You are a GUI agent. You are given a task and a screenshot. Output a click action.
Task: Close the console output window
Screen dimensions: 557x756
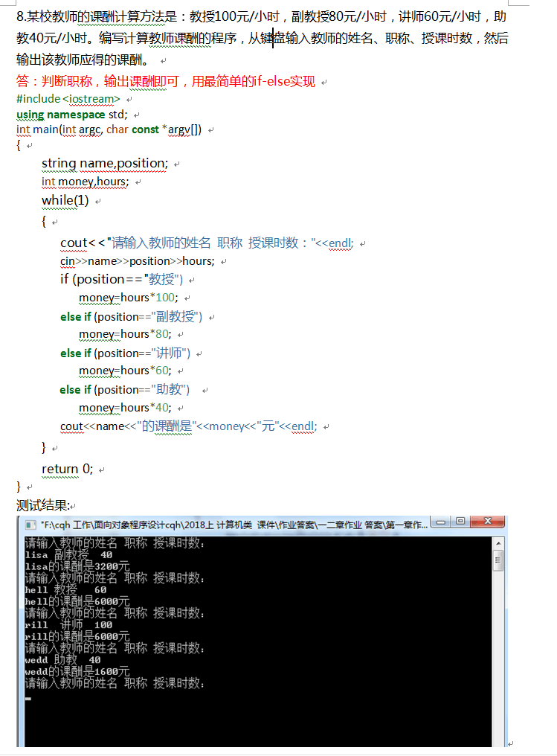pos(487,522)
